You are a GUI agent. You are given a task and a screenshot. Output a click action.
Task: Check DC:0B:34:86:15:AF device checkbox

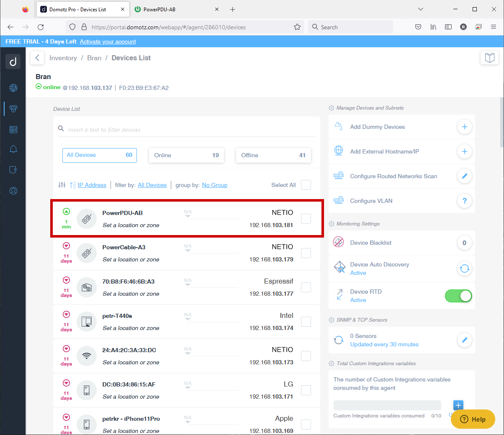point(306,390)
